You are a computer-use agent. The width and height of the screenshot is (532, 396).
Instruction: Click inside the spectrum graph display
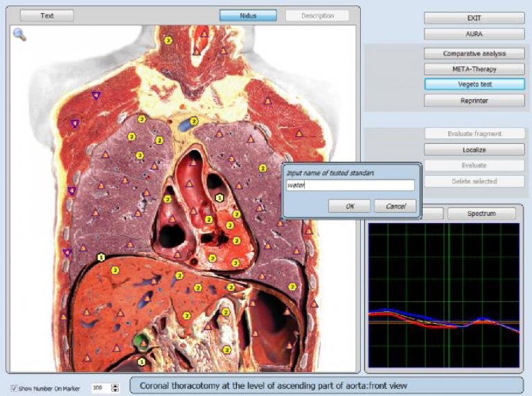point(443,294)
